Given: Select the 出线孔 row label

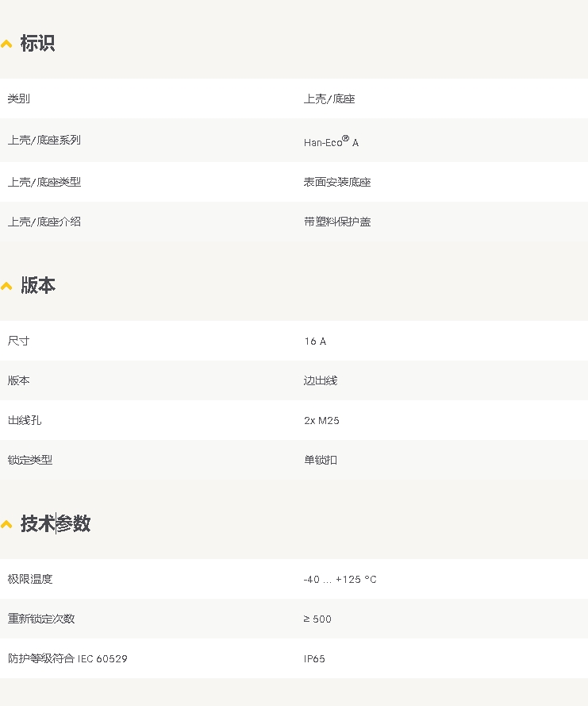Looking at the screenshot, I should [25, 420].
